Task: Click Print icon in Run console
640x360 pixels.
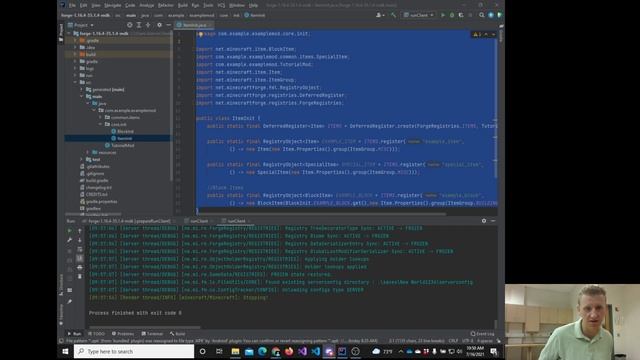Action: [80, 268]
